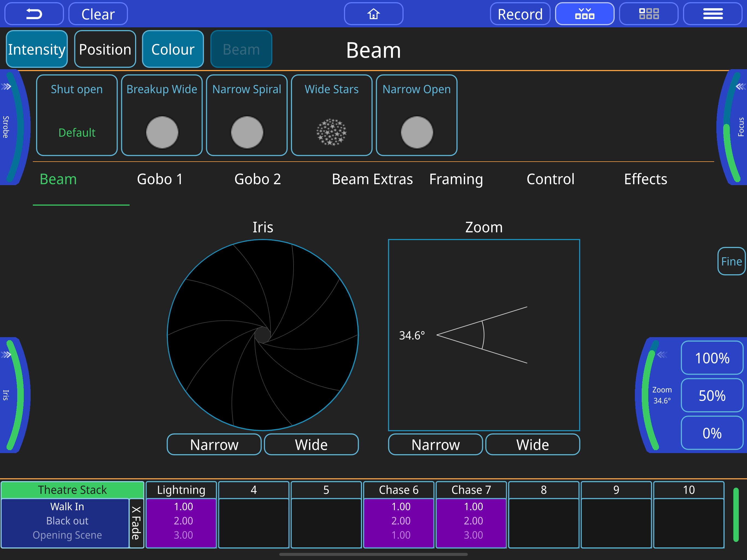The image size is (747, 560).
Task: Go to the home screen icon
Action: click(373, 14)
